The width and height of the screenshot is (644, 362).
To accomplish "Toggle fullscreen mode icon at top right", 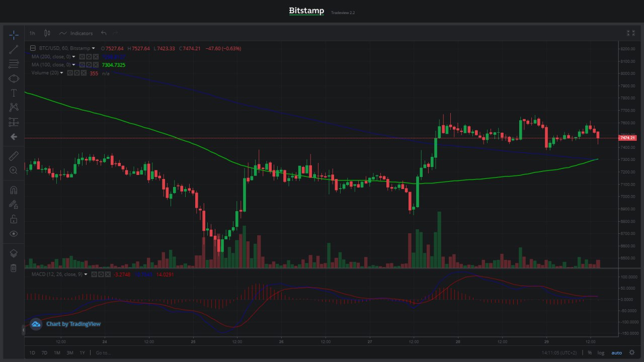I will [x=630, y=33].
